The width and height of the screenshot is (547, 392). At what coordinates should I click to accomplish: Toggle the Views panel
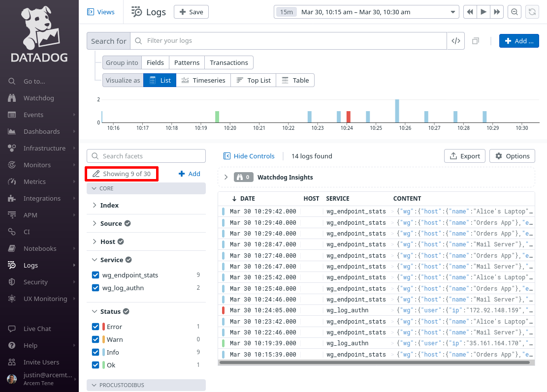click(x=100, y=12)
